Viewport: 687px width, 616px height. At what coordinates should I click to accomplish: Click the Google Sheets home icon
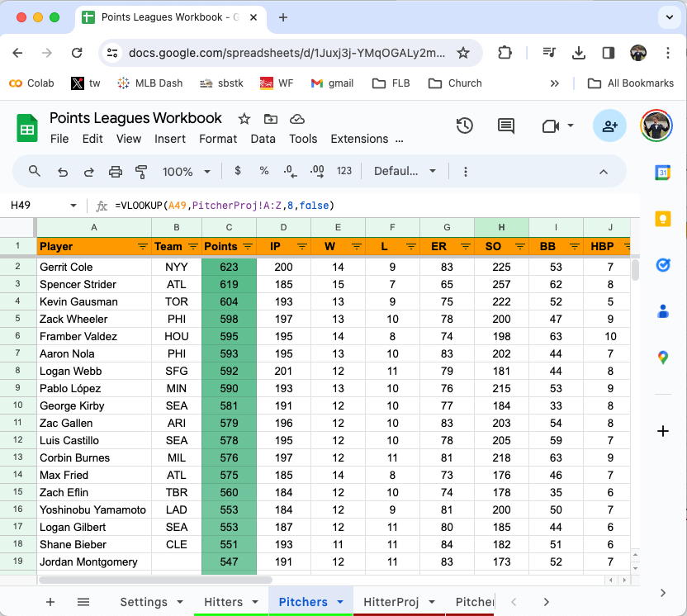tap(27, 128)
